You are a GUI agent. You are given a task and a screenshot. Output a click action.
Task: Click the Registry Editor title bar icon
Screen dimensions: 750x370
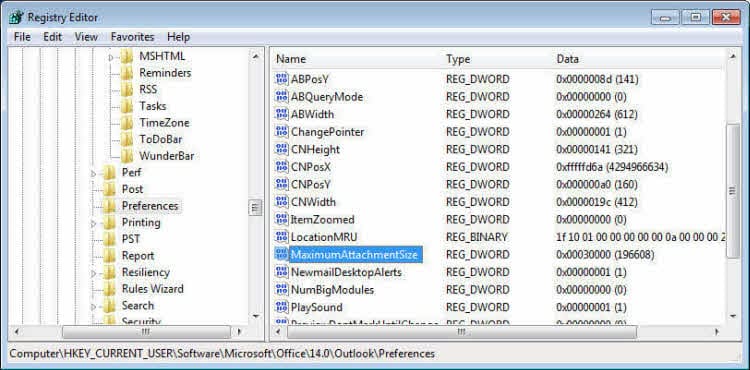pyautogui.click(x=16, y=18)
